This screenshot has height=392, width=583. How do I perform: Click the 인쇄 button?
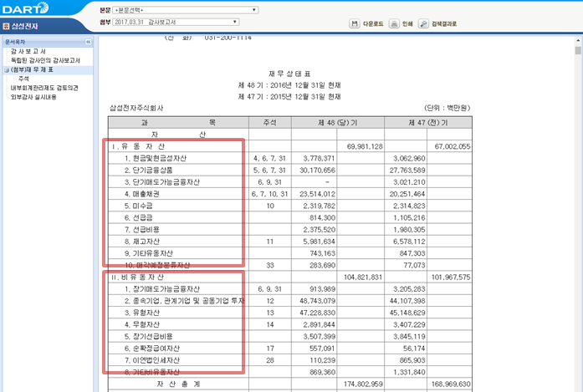(407, 23)
